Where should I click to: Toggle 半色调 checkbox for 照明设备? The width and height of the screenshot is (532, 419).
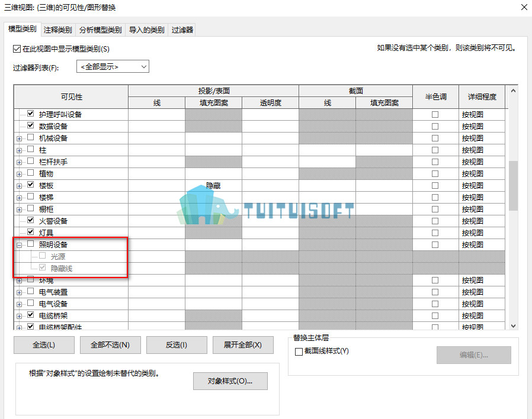[x=435, y=245]
